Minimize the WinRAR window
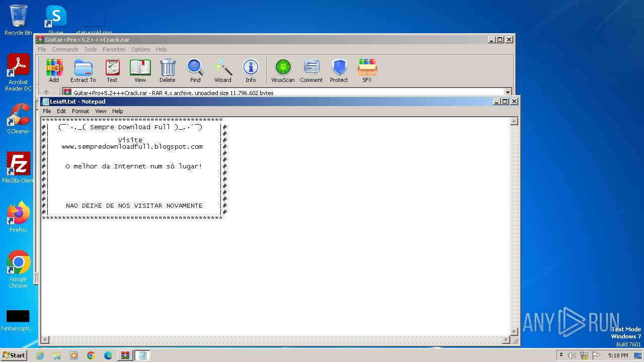 pos(491,40)
